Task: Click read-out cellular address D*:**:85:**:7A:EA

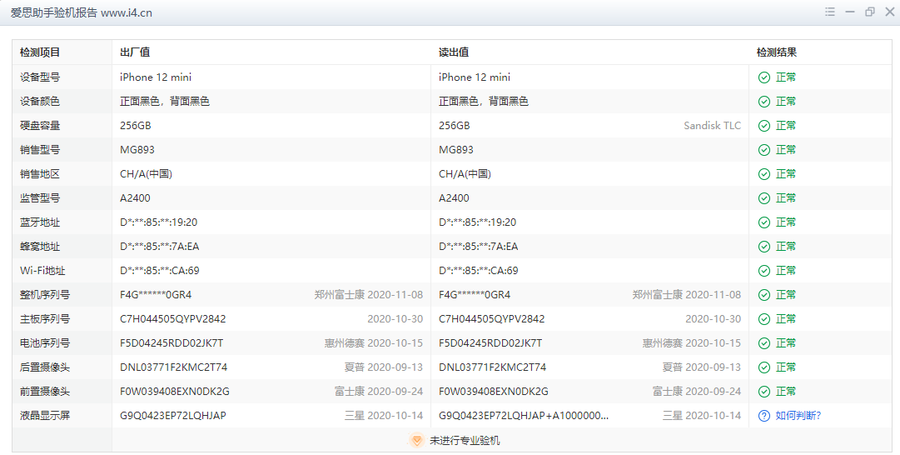Action: click(x=478, y=246)
